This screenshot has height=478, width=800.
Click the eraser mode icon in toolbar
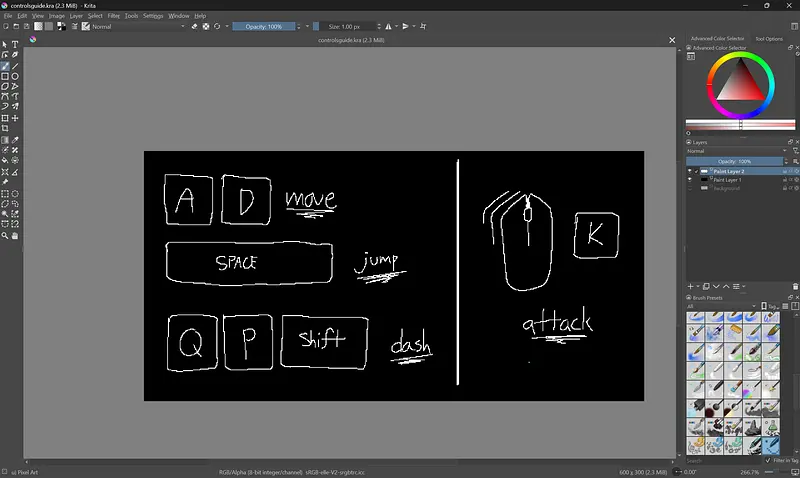click(x=194, y=27)
